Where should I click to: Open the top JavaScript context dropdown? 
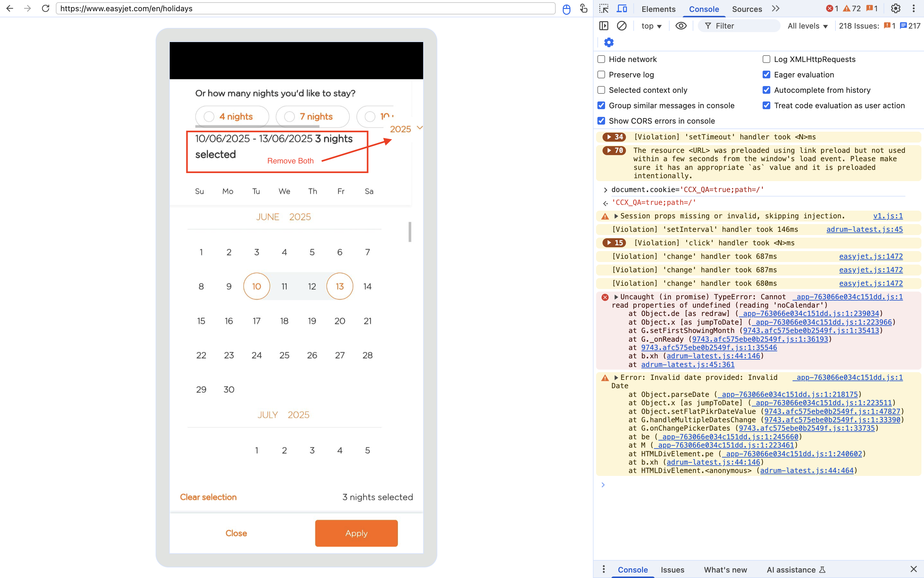651,26
